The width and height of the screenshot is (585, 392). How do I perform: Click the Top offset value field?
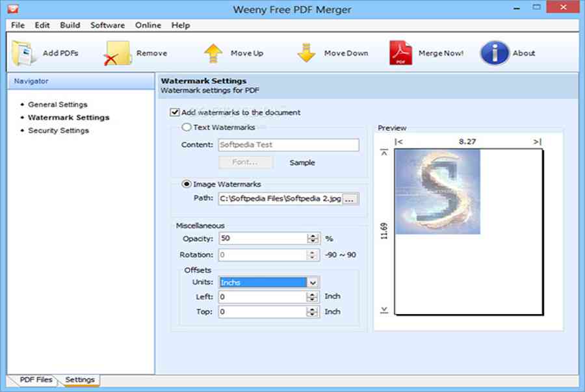point(263,312)
